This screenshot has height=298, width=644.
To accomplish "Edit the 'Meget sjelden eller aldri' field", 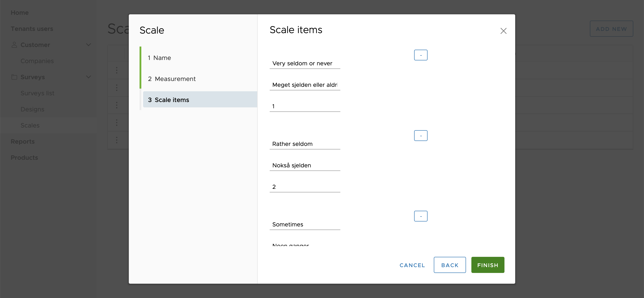I will click(305, 85).
